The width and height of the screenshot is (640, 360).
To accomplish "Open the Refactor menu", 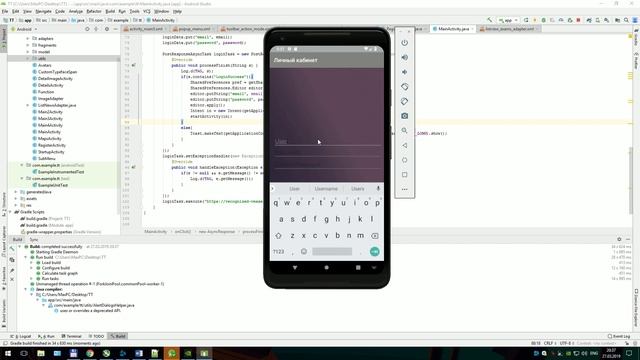I will (x=94, y=11).
